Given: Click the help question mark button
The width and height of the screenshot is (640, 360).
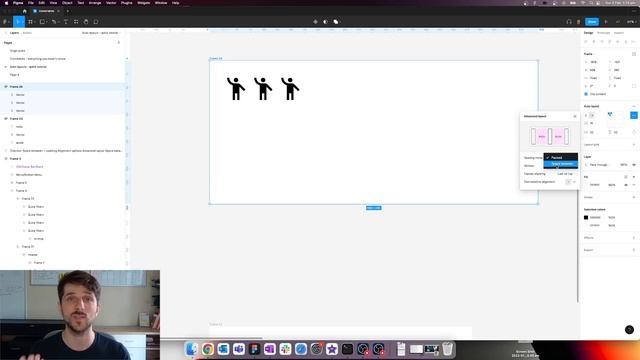Looking at the screenshot, I should coord(629,329).
